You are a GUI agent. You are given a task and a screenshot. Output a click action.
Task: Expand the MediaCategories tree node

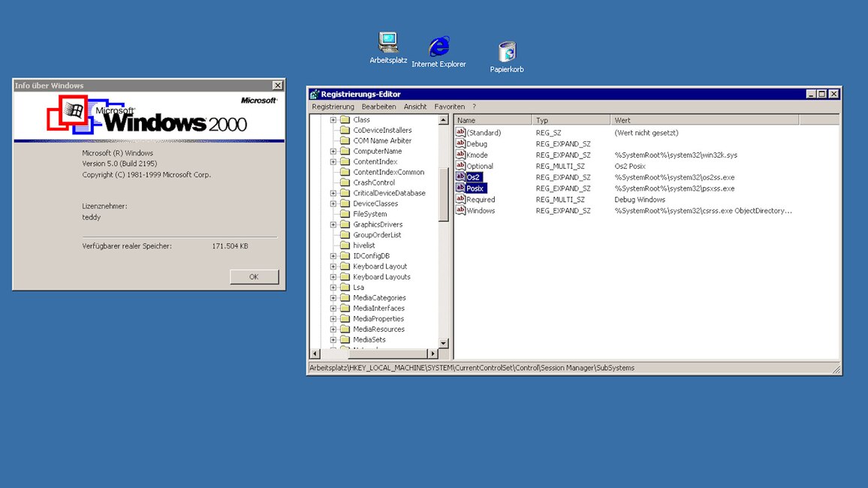pyautogui.click(x=333, y=298)
